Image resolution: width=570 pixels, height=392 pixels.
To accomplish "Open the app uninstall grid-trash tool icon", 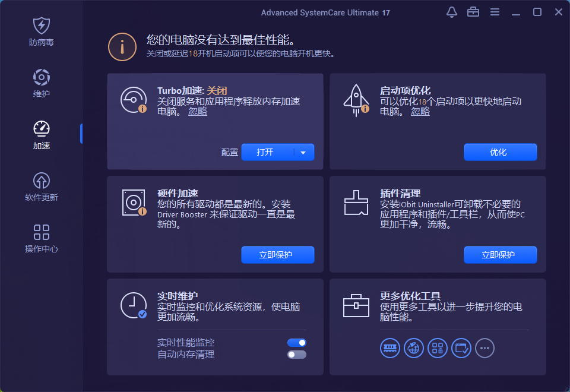I will [x=438, y=348].
